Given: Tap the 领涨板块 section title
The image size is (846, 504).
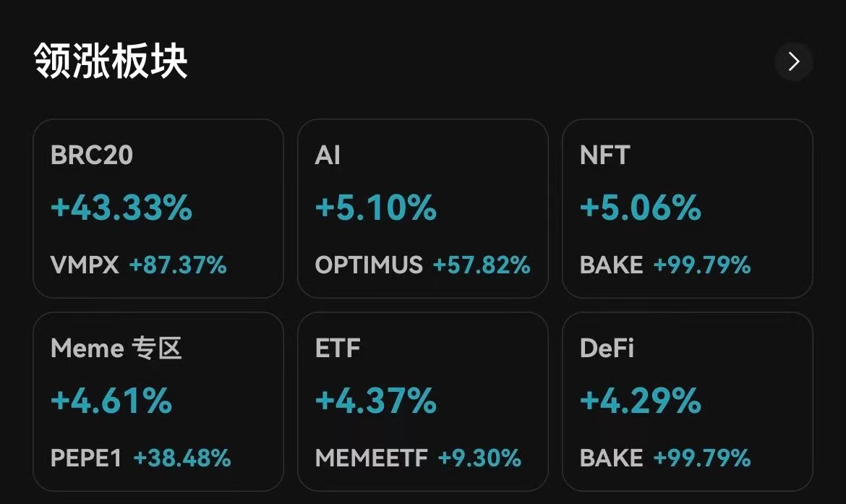Looking at the screenshot, I should pyautogui.click(x=111, y=61).
